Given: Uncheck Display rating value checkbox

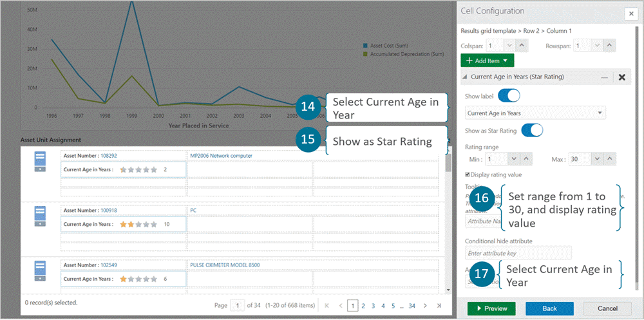Looking at the screenshot, I should [x=468, y=174].
